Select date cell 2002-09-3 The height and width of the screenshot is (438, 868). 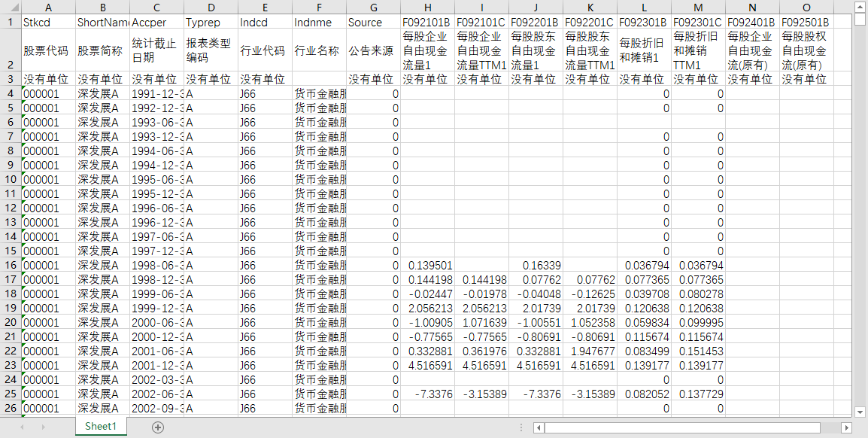pyautogui.click(x=156, y=408)
